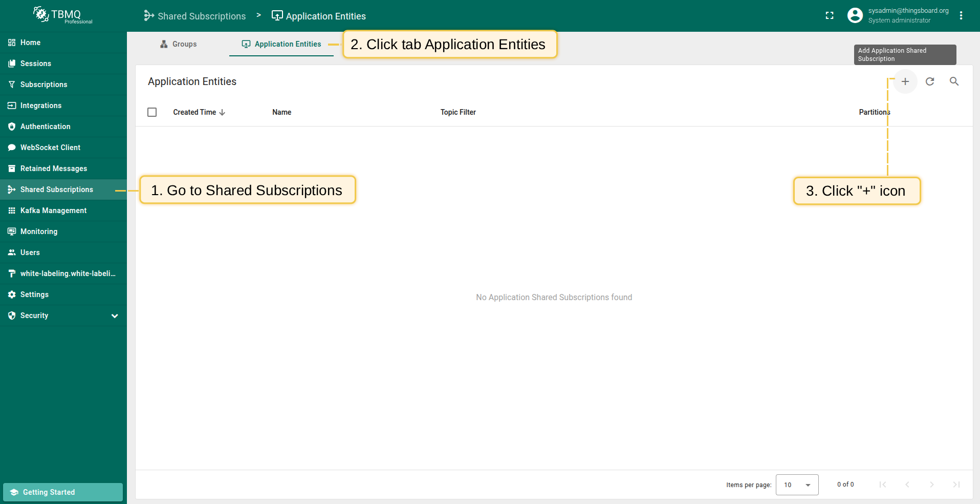Sort table by Name column header
980x504 pixels.
coord(281,112)
